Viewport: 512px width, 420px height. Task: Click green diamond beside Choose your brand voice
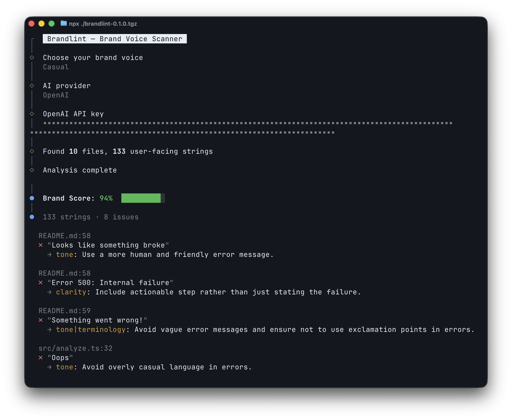point(32,58)
